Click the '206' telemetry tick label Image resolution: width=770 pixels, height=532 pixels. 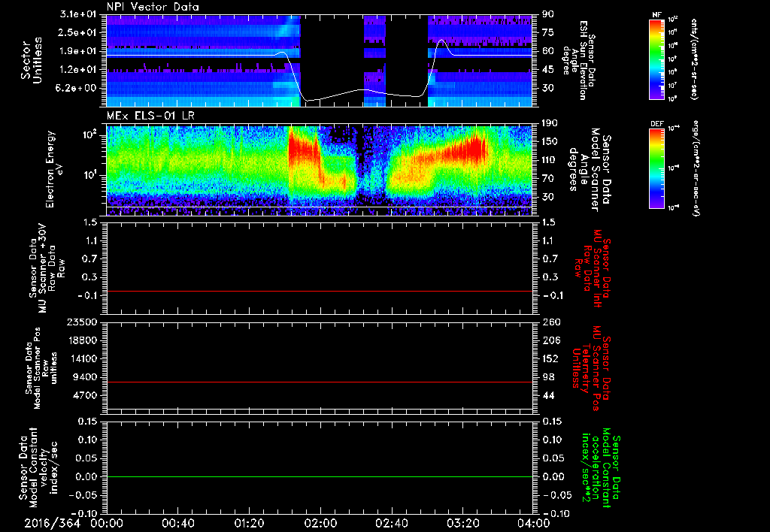pyautogui.click(x=551, y=340)
